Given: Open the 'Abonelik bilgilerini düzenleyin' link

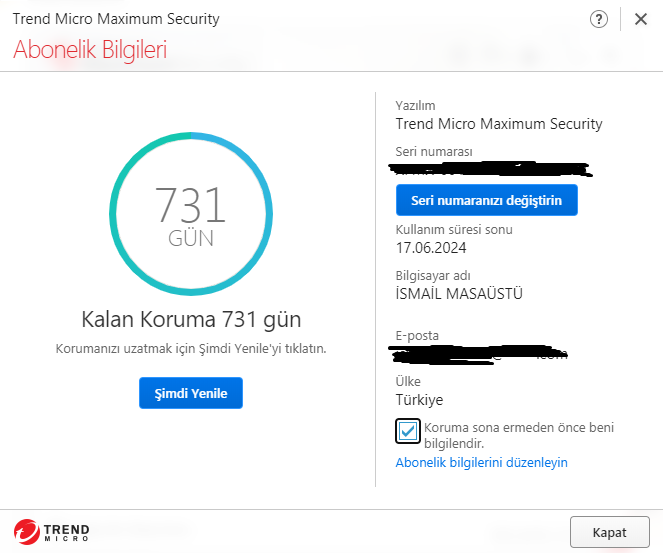Looking at the screenshot, I should (481, 463).
